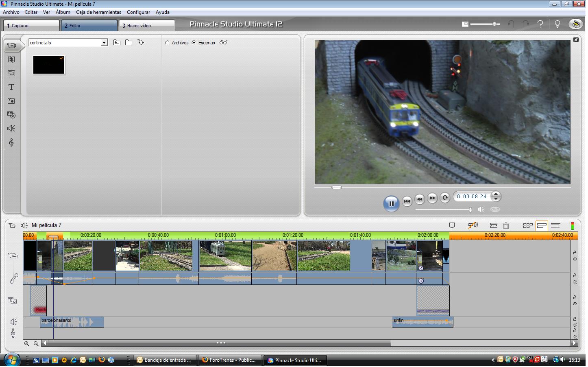This screenshot has width=588, height=367.
Task: Open the Archivo menu
Action: pyautogui.click(x=11, y=12)
